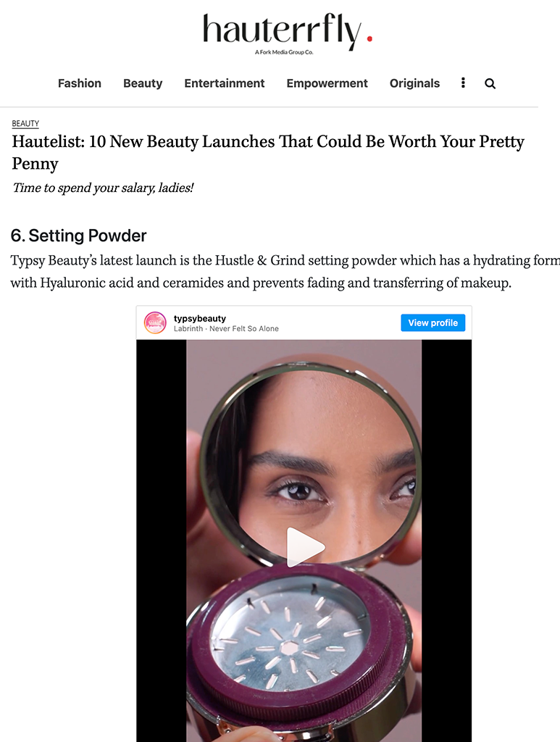Go to Entertainment section
The width and height of the screenshot is (560, 742).
[224, 83]
